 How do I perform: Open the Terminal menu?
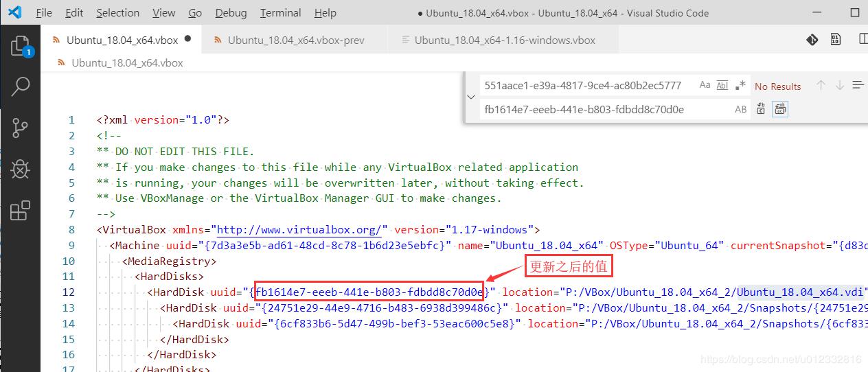click(280, 12)
